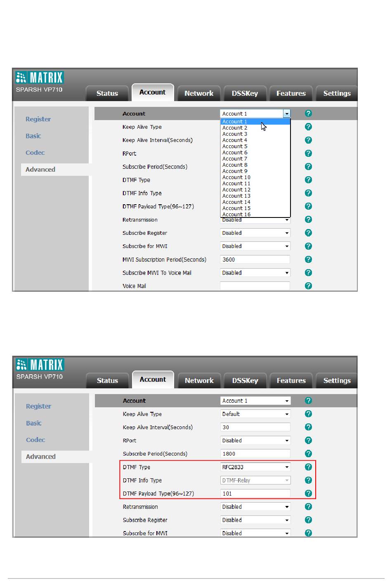Click Retransmission help icon in upper screenshot
The height and width of the screenshot is (586, 392).
point(308,219)
